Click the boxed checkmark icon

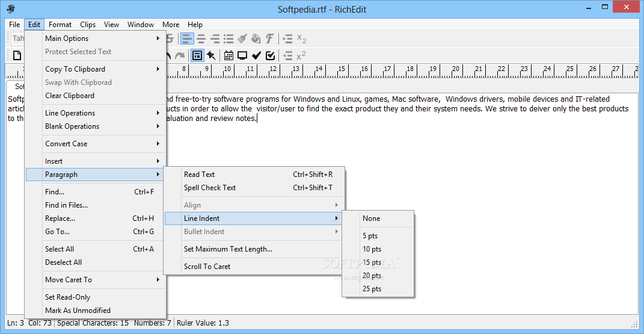pyautogui.click(x=270, y=55)
